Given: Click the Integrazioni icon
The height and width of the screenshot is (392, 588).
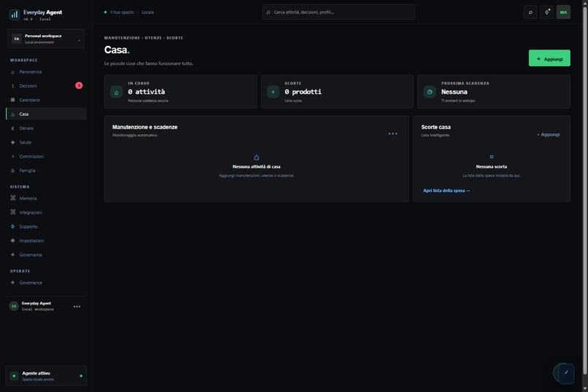Looking at the screenshot, I should point(12,212).
